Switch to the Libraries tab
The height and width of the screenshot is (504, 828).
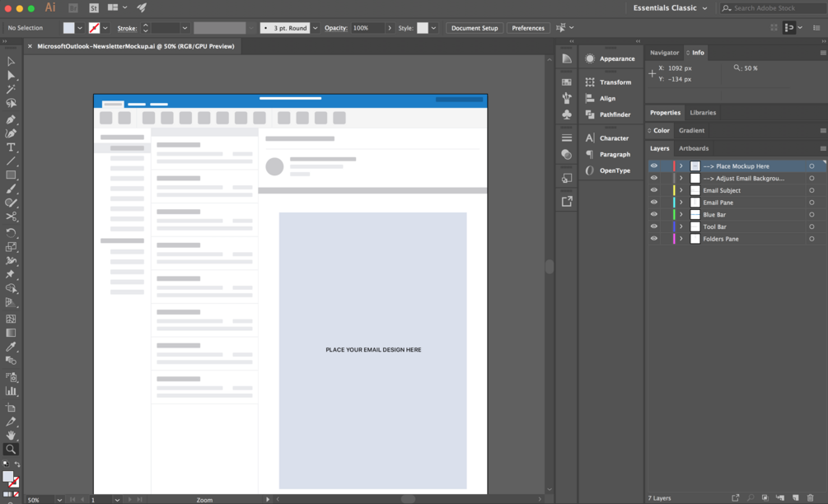703,112
